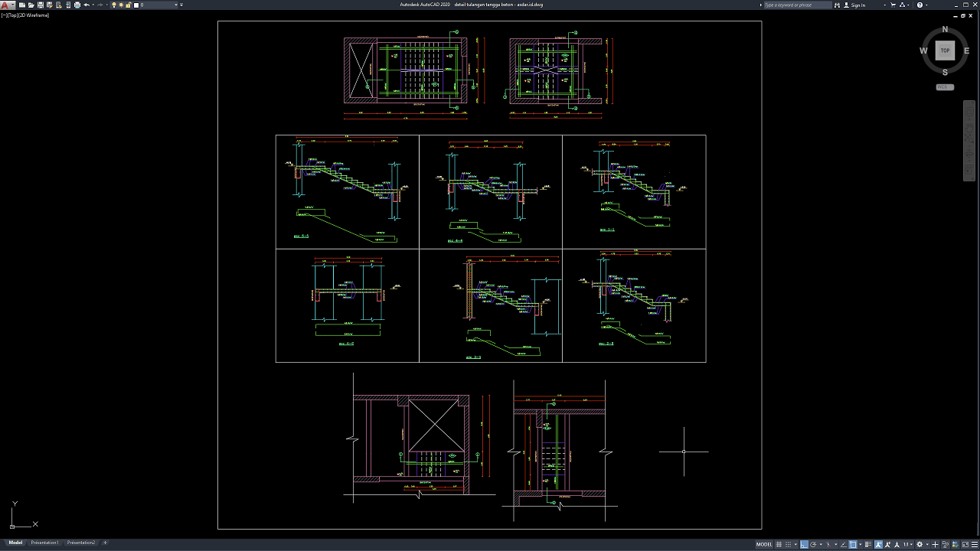980x551 pixels.
Task: Click the keyword search input field
Action: [x=796, y=5]
